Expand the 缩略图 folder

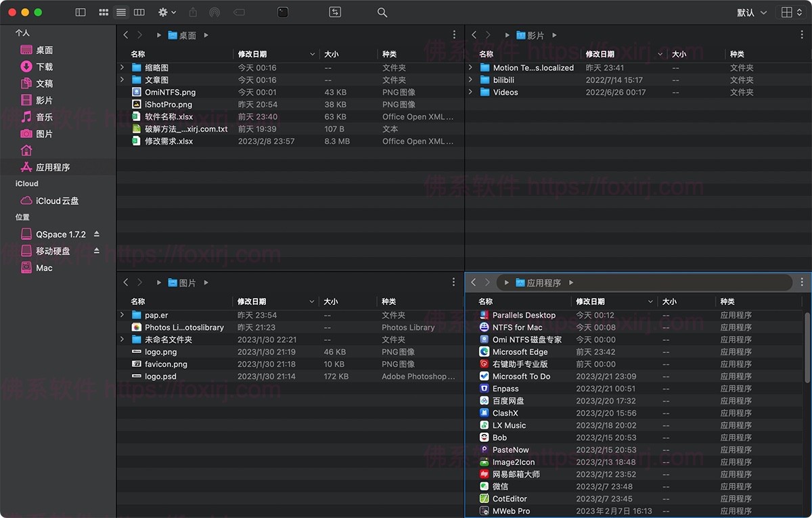click(x=122, y=67)
